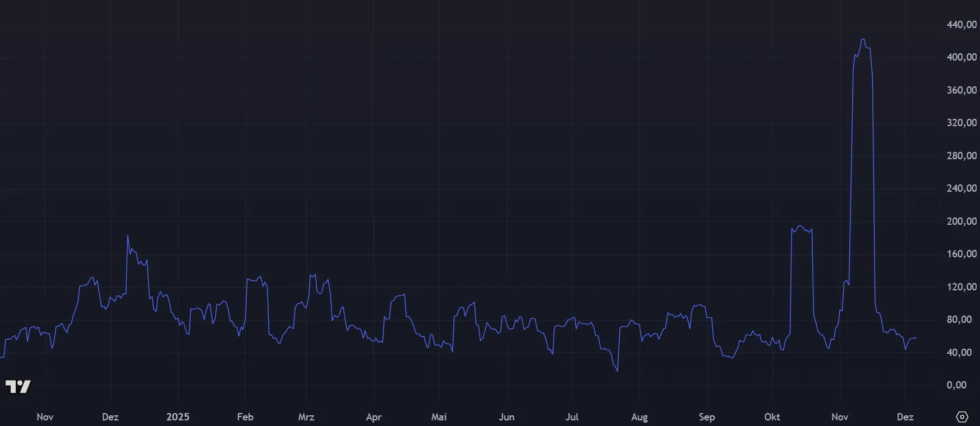This screenshot has width=980, height=426.
Task: Click the Mai label on time axis
Action: coord(439,417)
